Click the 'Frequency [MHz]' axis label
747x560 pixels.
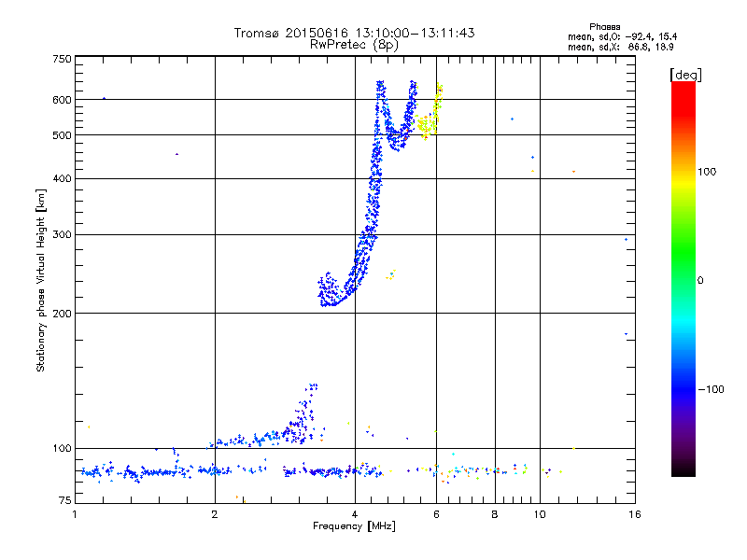(354, 526)
